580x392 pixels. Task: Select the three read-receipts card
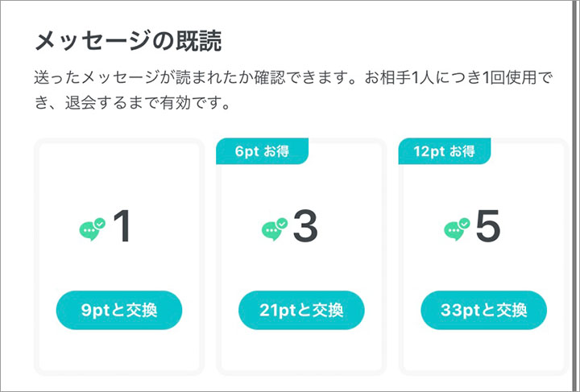301,257
